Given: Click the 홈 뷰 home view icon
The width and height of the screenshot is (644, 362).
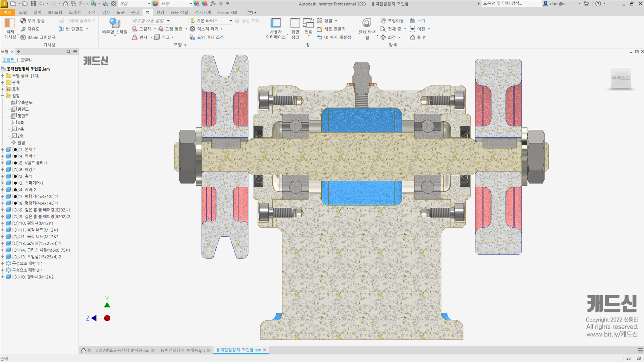Looking at the screenshot, I should click(x=413, y=37).
